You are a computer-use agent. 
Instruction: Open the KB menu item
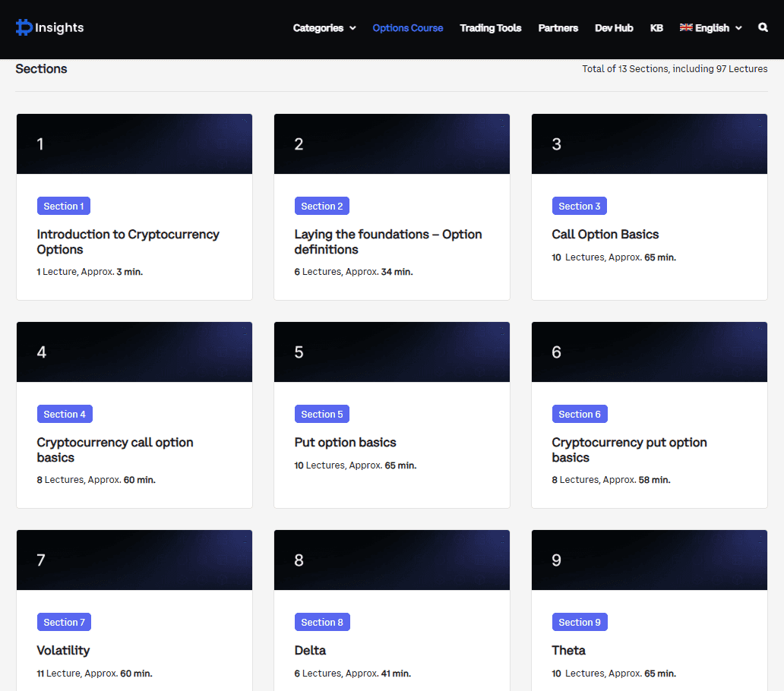tap(656, 28)
